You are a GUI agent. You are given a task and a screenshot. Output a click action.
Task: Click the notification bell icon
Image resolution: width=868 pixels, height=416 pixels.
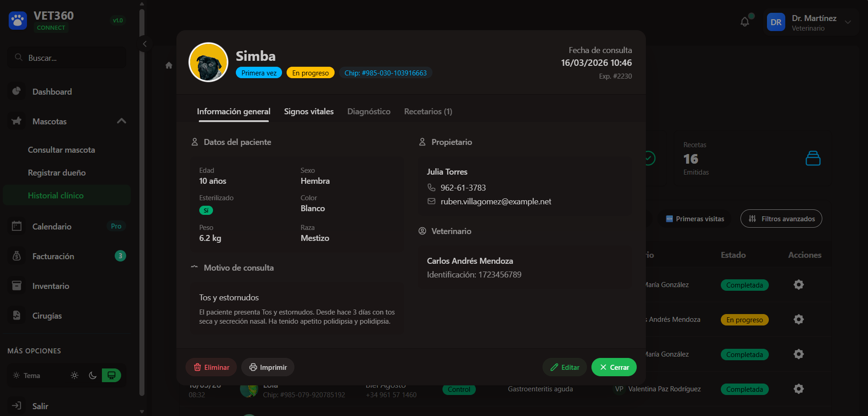pyautogui.click(x=745, y=21)
